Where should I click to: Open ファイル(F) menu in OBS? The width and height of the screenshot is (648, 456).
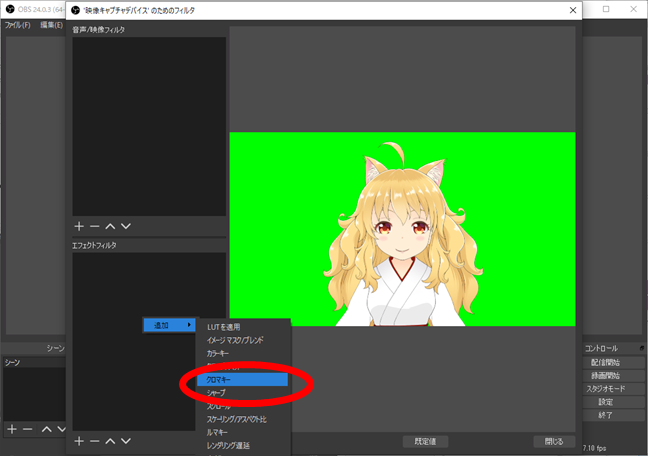tap(17, 25)
